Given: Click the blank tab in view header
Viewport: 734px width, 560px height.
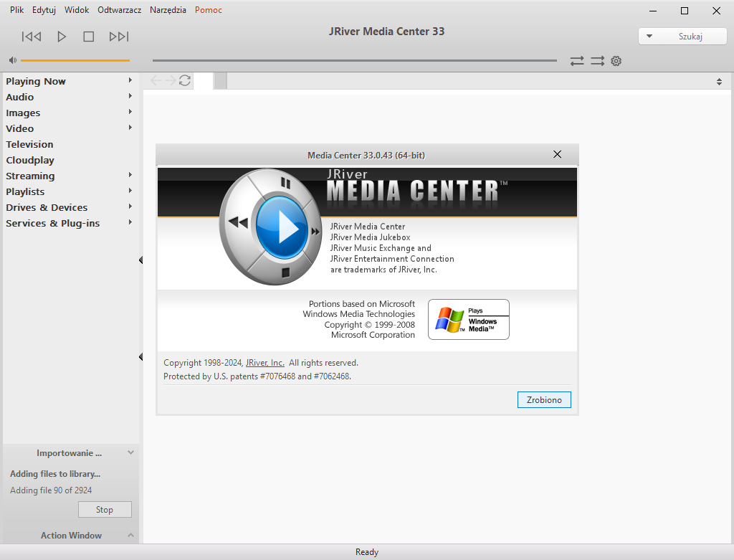Looking at the screenshot, I should point(204,81).
